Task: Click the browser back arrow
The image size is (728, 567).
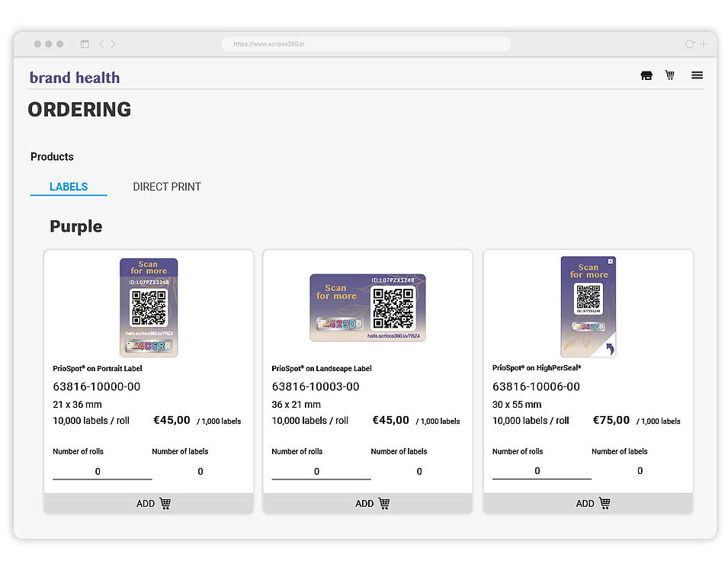Action: click(102, 44)
